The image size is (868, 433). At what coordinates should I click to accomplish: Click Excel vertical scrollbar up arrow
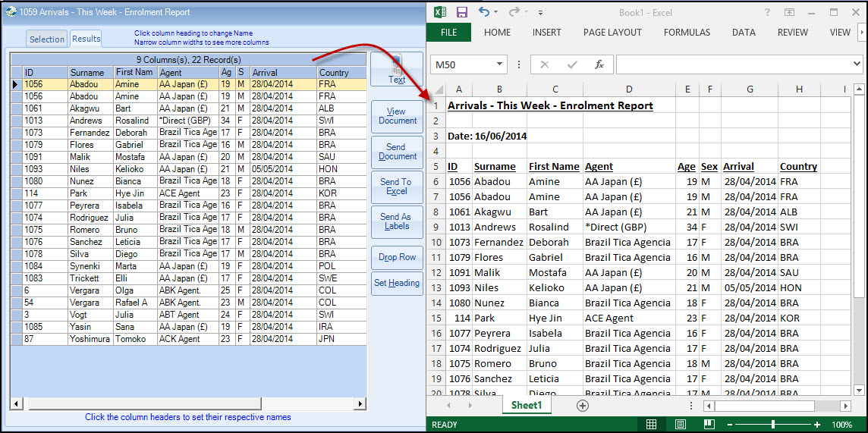(859, 89)
